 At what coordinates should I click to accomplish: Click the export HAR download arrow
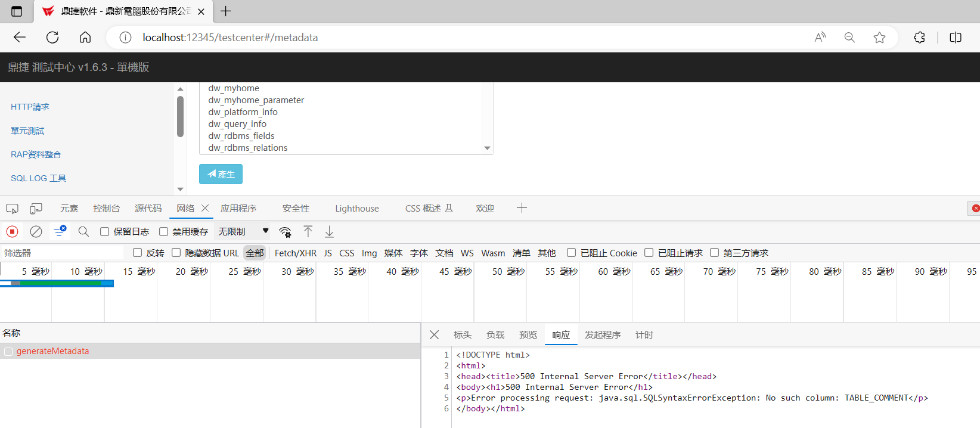pos(329,231)
